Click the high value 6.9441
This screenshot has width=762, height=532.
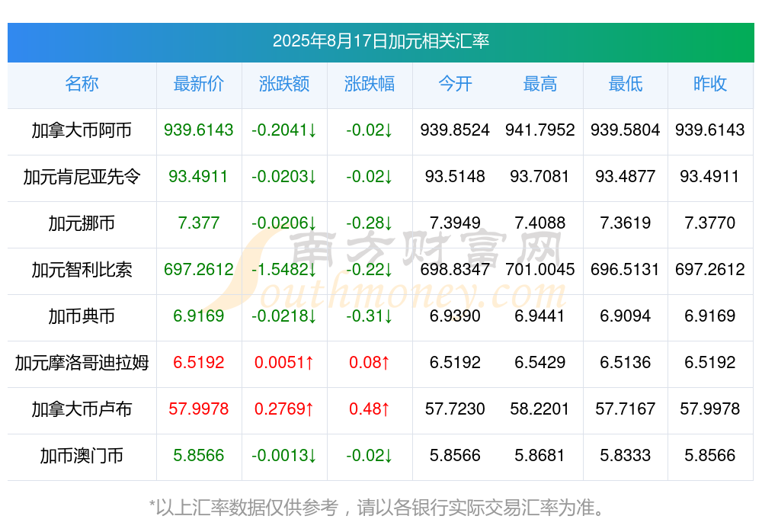(540, 316)
